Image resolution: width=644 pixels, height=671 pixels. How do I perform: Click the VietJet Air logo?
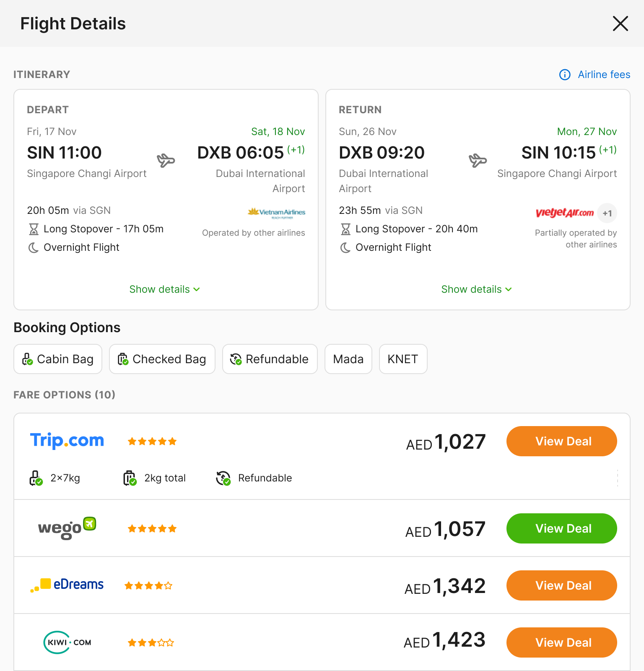[x=564, y=213]
